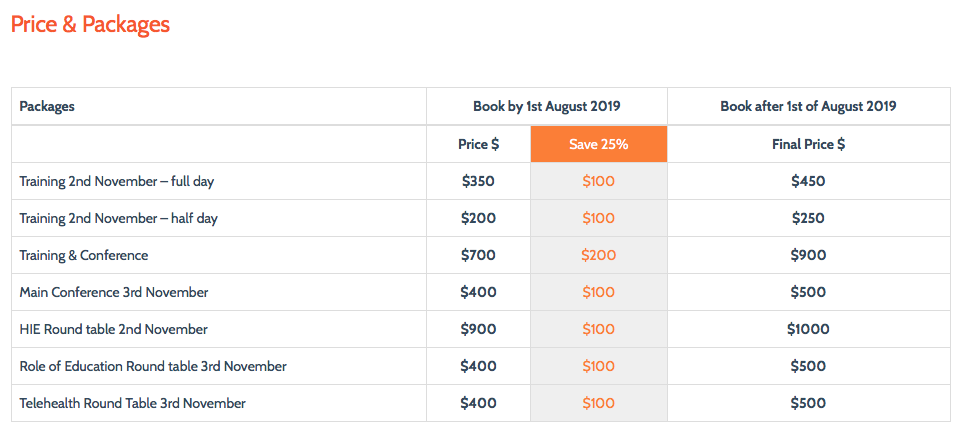Screen dimensions: 968x436
Task: Click the Final Price $ column header
Action: point(808,144)
